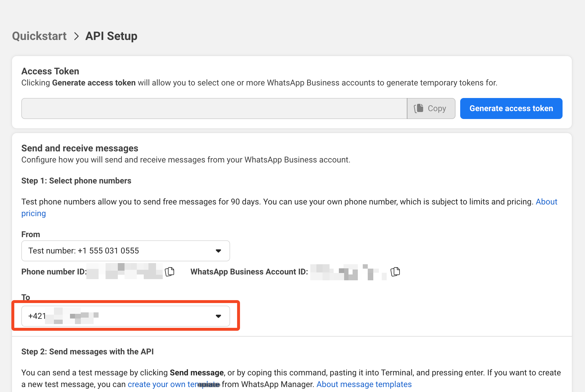The height and width of the screenshot is (392, 585).
Task: Click the Step 2 Send messages heading
Action: click(87, 351)
